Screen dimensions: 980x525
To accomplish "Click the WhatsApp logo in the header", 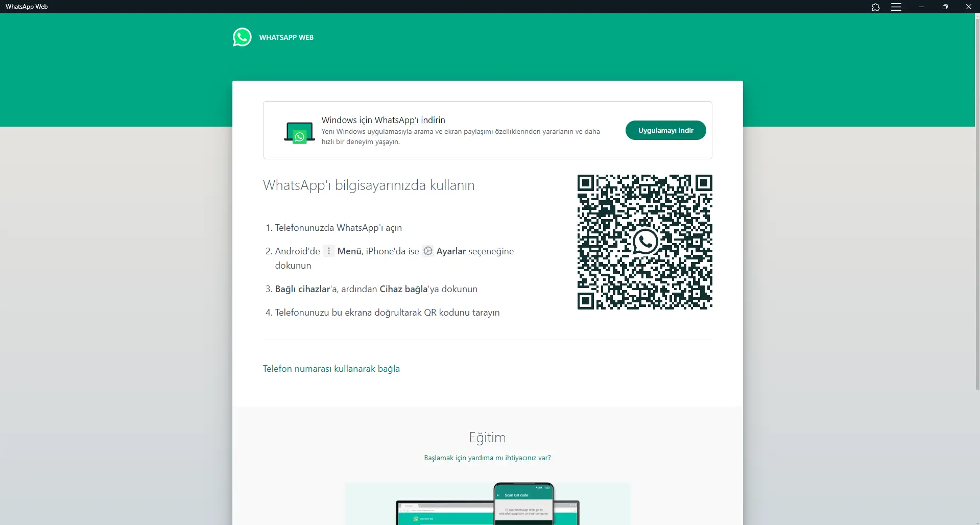I will [x=242, y=37].
